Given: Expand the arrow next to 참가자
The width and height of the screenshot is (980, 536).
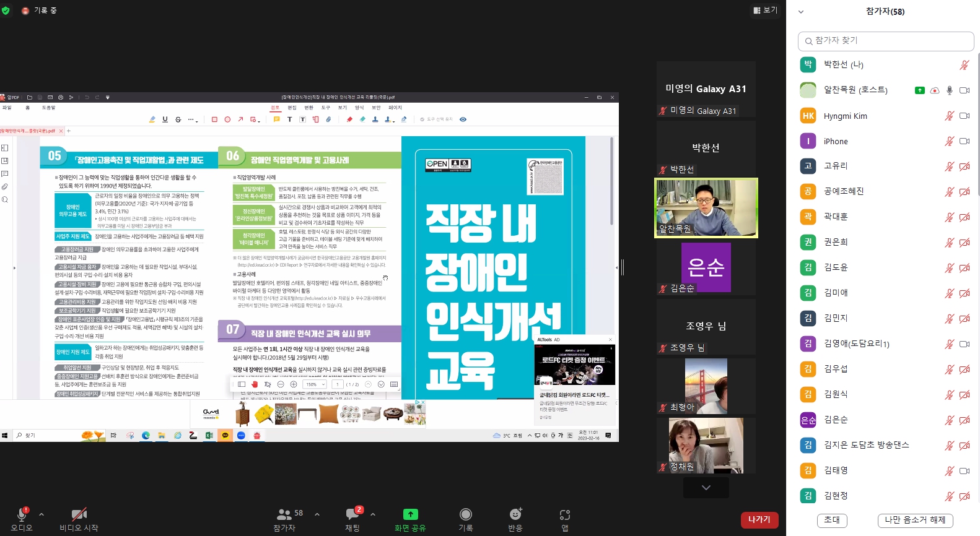Looking at the screenshot, I should click(317, 514).
